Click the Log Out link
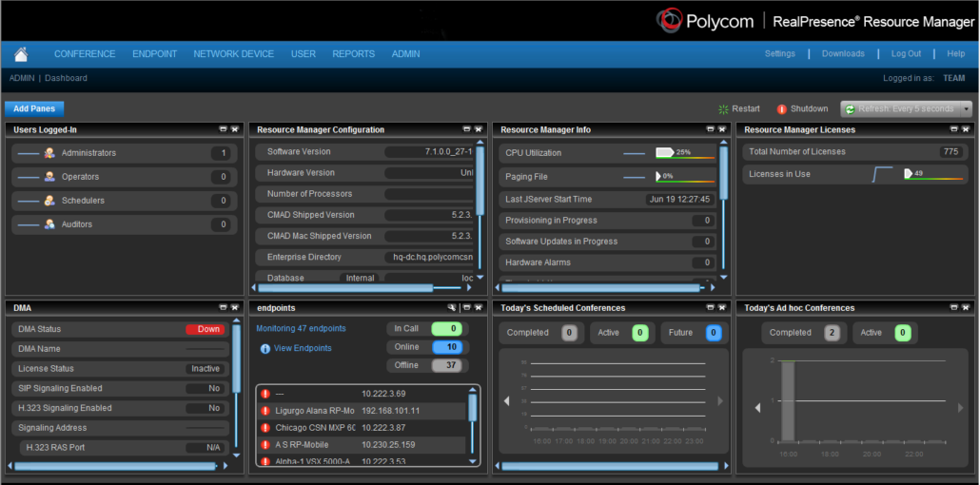The height and width of the screenshot is (485, 980). (x=906, y=54)
